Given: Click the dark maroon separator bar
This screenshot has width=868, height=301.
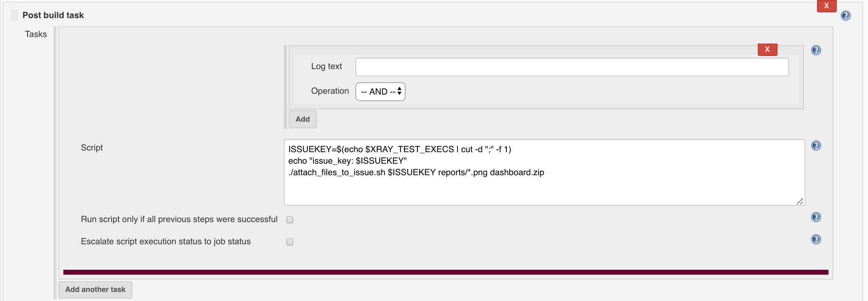Looking at the screenshot, I should (x=446, y=272).
